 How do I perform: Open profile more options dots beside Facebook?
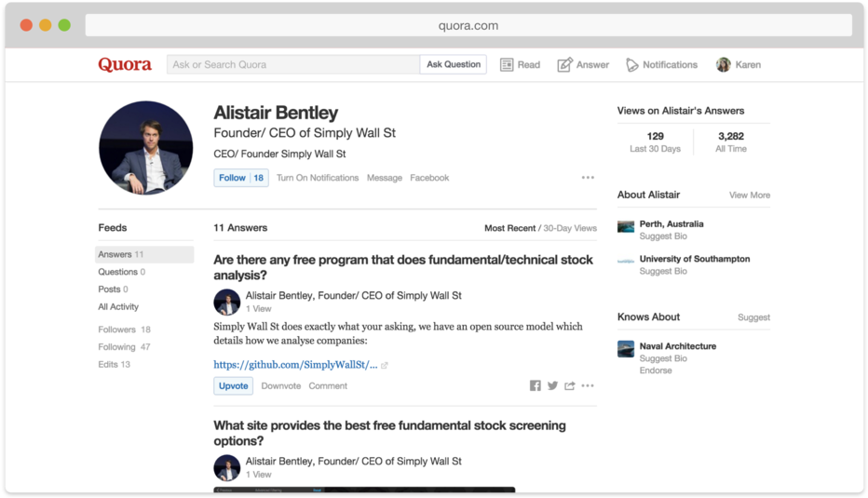[588, 178]
